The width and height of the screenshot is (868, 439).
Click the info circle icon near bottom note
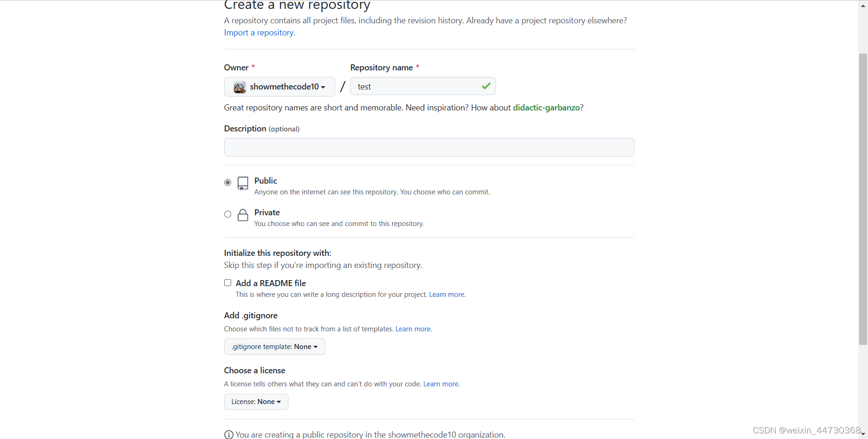(228, 434)
